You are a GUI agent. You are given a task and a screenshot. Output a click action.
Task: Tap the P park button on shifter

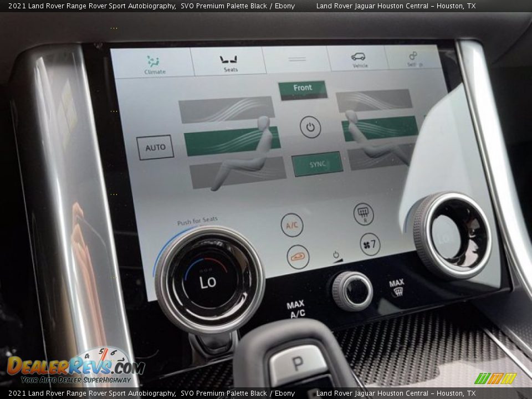click(298, 364)
